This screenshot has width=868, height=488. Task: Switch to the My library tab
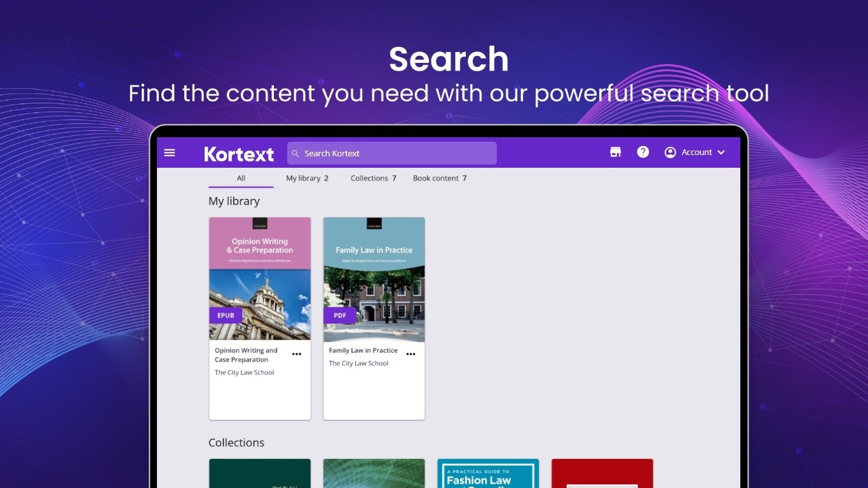307,179
